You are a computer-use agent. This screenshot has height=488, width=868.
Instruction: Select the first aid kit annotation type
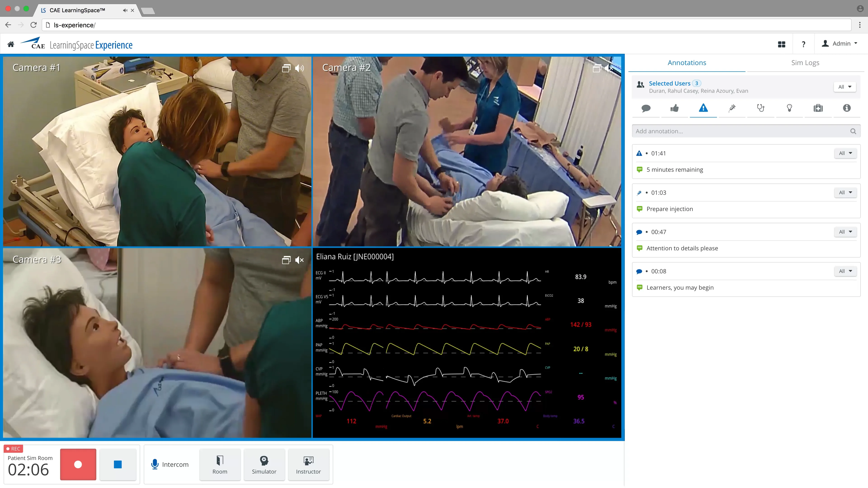point(818,108)
